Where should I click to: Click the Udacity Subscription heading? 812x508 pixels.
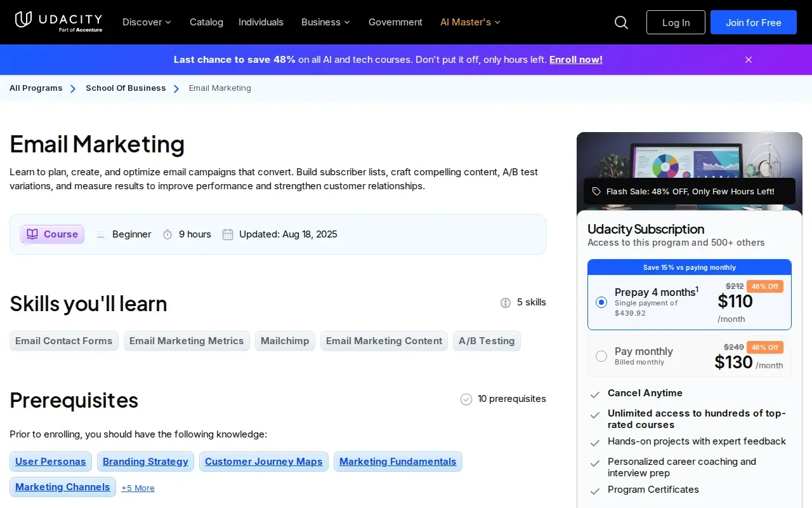point(646,229)
